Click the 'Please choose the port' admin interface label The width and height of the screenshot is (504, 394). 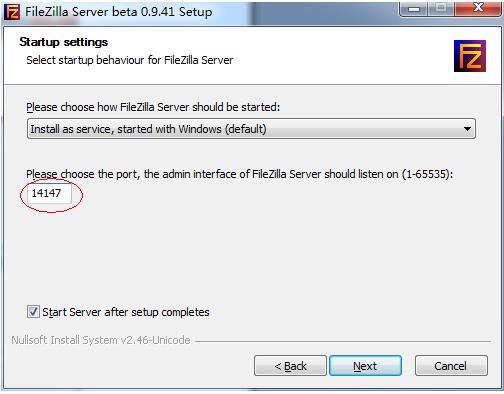tap(240, 174)
